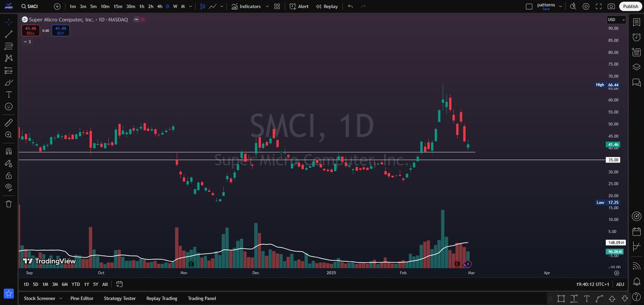
Task: Open the calendar panel icon
Action: [x=636, y=232]
